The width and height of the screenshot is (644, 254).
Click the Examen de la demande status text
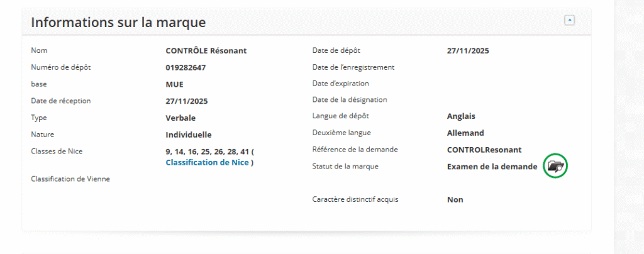[x=492, y=167]
